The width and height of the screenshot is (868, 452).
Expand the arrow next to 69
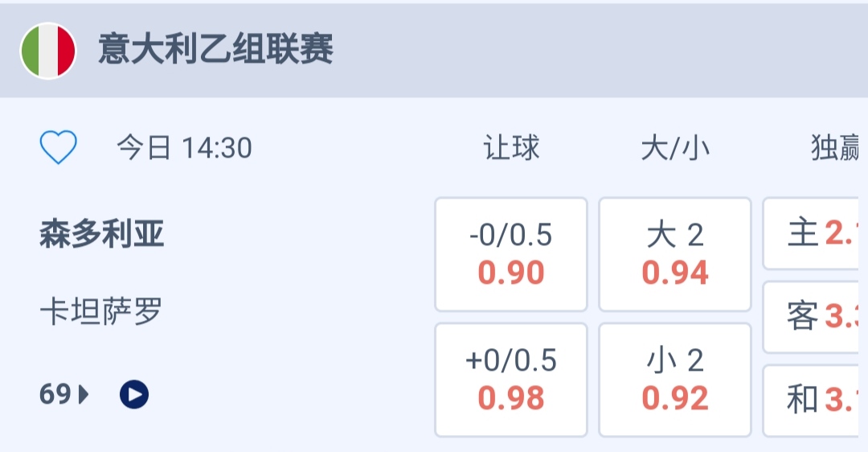tap(84, 394)
